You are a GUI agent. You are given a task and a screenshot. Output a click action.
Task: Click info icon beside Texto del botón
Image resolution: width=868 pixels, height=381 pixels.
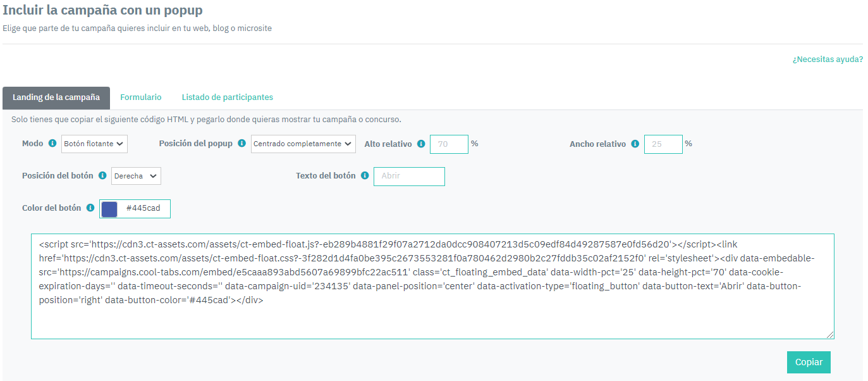(x=365, y=176)
